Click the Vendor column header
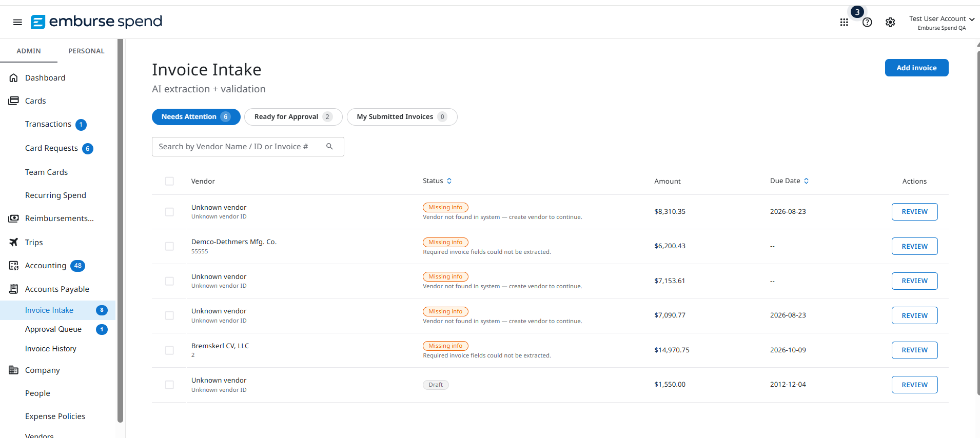This screenshot has height=438, width=980. (x=203, y=182)
